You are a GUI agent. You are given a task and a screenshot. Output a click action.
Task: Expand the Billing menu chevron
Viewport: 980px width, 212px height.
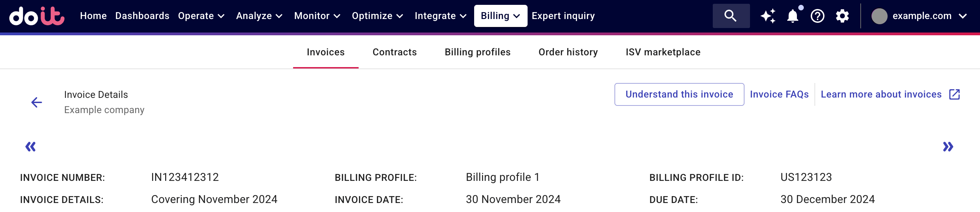click(516, 16)
